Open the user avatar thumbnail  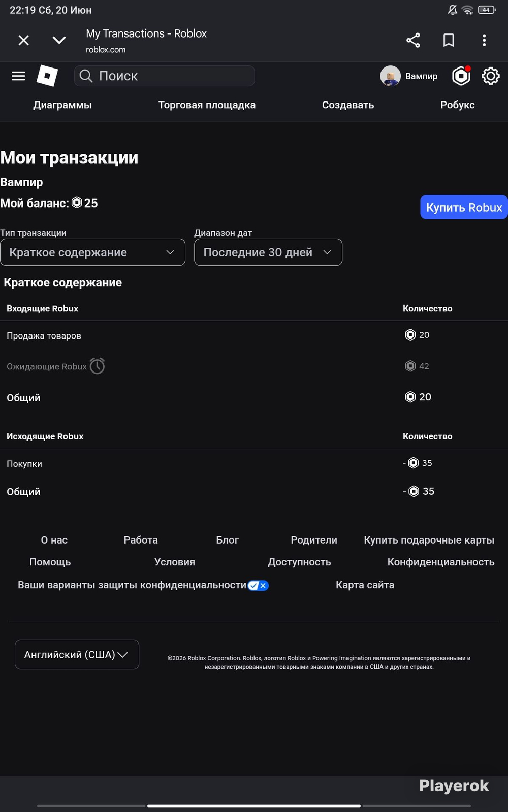(390, 76)
